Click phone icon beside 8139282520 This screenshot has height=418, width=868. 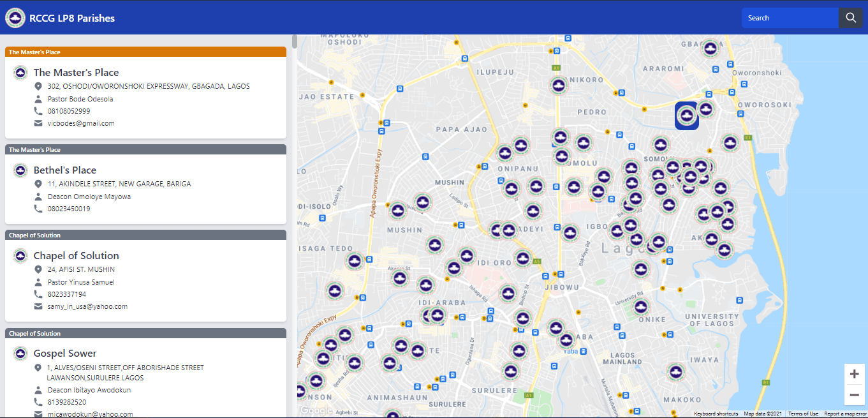pos(38,402)
